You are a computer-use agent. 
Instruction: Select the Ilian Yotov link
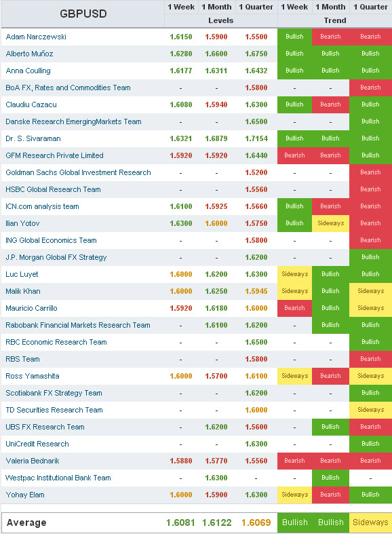click(x=22, y=224)
